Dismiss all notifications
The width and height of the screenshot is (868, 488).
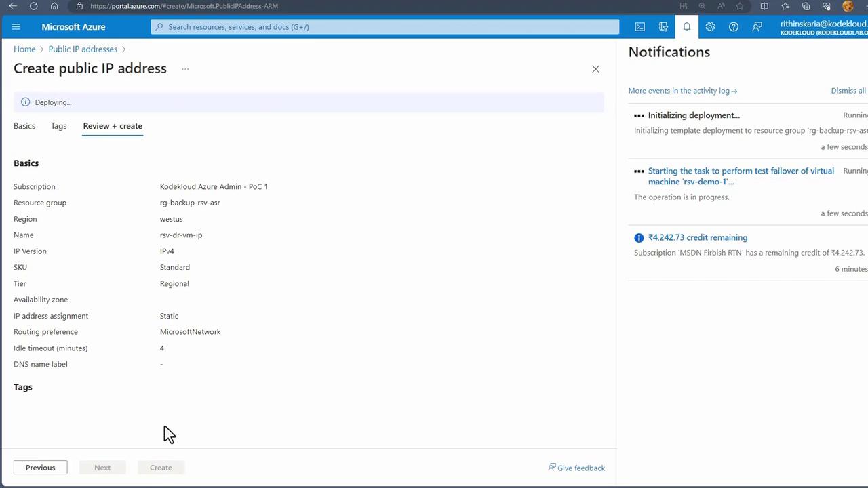(848, 91)
